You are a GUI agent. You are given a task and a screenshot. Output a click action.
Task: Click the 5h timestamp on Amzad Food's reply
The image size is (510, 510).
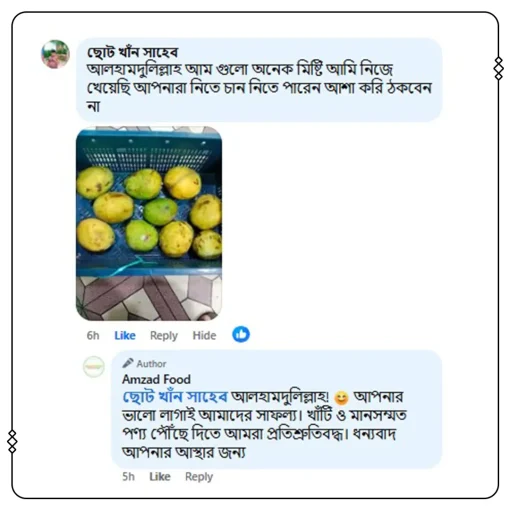pyautogui.click(x=128, y=477)
